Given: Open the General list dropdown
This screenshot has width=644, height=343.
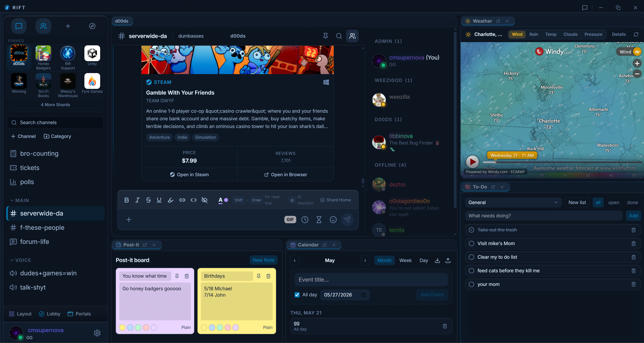Looking at the screenshot, I should tap(513, 202).
